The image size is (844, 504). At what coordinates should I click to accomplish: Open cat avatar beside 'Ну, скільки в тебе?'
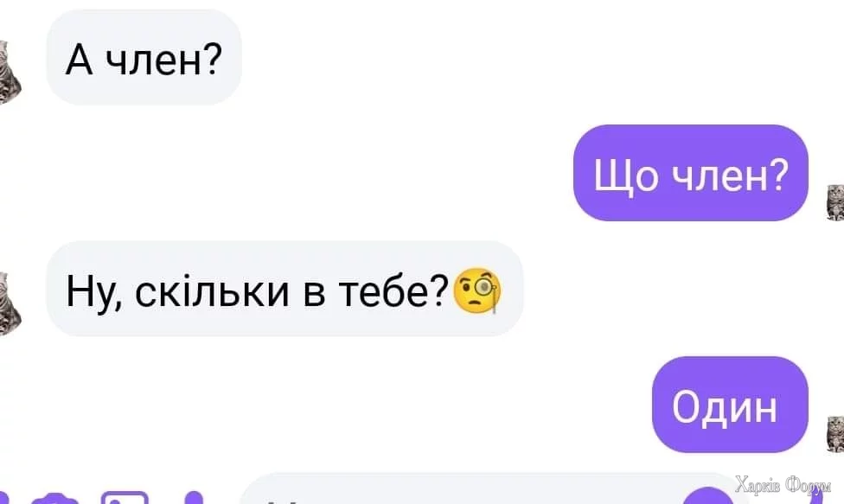pos(10,304)
